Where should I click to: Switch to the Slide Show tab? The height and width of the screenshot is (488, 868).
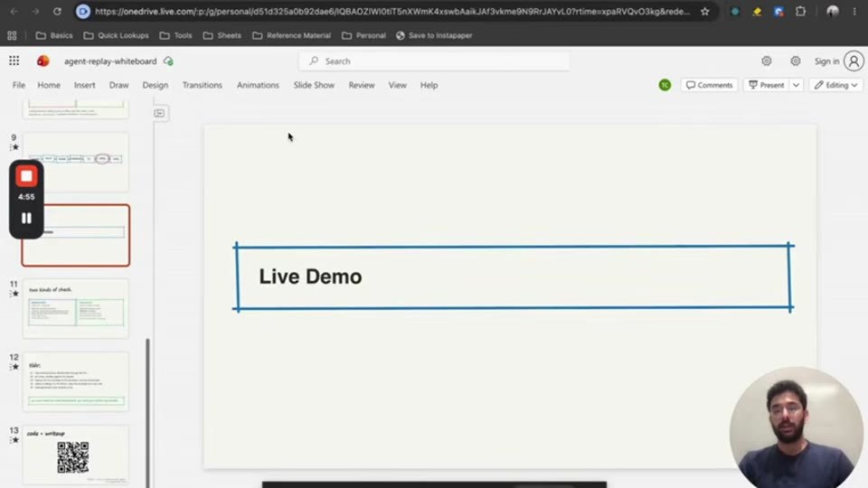click(x=314, y=85)
